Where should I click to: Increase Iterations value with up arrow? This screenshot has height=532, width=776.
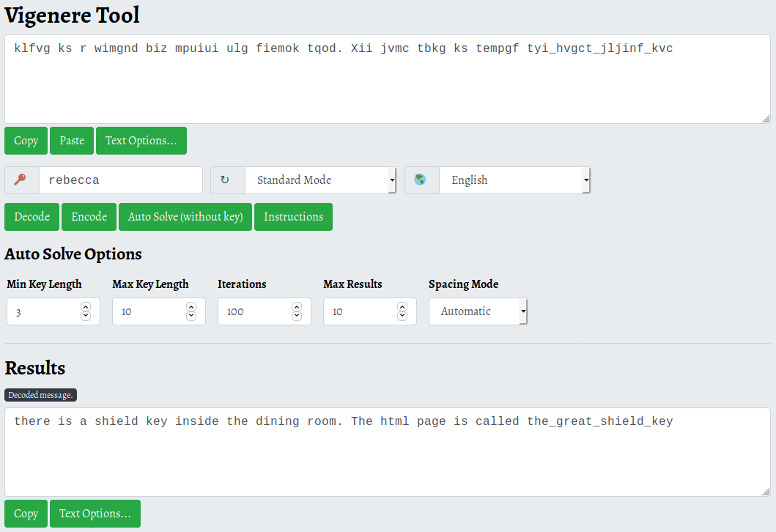point(297,307)
